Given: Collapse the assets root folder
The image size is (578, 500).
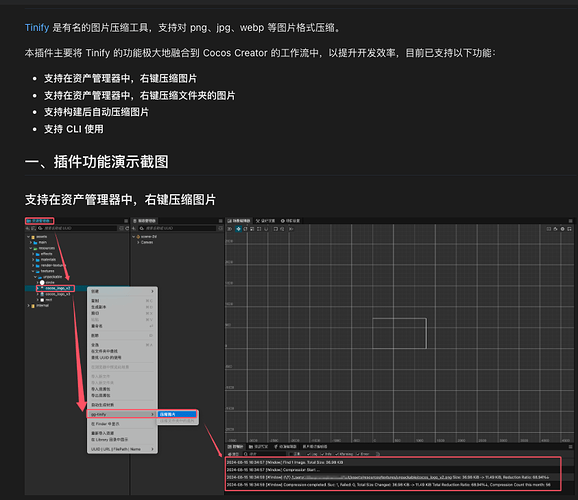Looking at the screenshot, I should tap(29, 237).
